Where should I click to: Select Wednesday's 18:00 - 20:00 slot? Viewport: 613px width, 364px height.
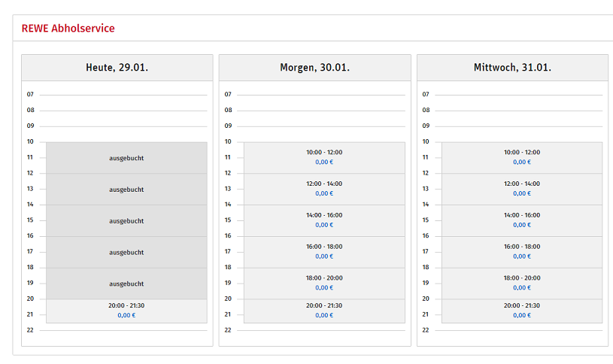pos(522,284)
